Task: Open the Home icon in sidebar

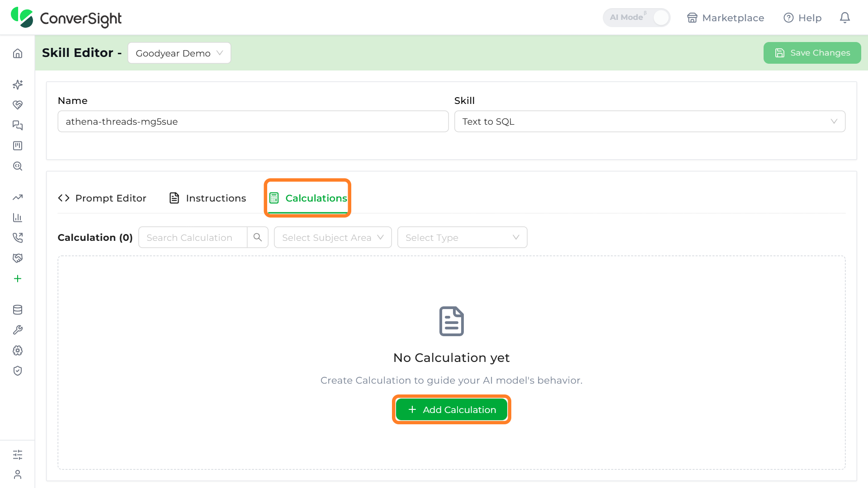Action: tap(18, 53)
